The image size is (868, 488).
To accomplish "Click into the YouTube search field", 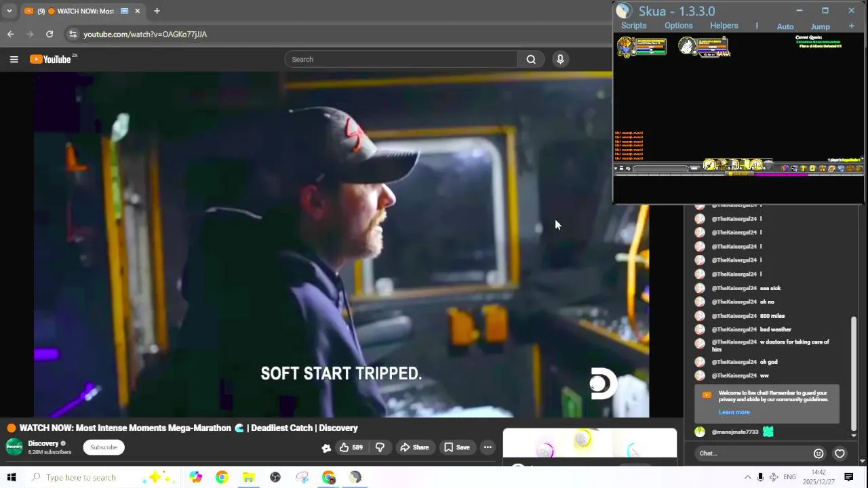I will [401, 60].
